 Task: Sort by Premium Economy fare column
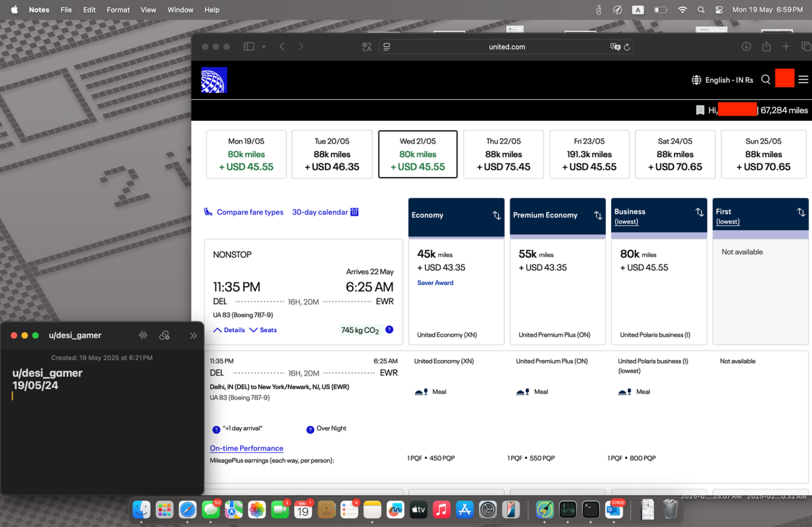tap(598, 215)
